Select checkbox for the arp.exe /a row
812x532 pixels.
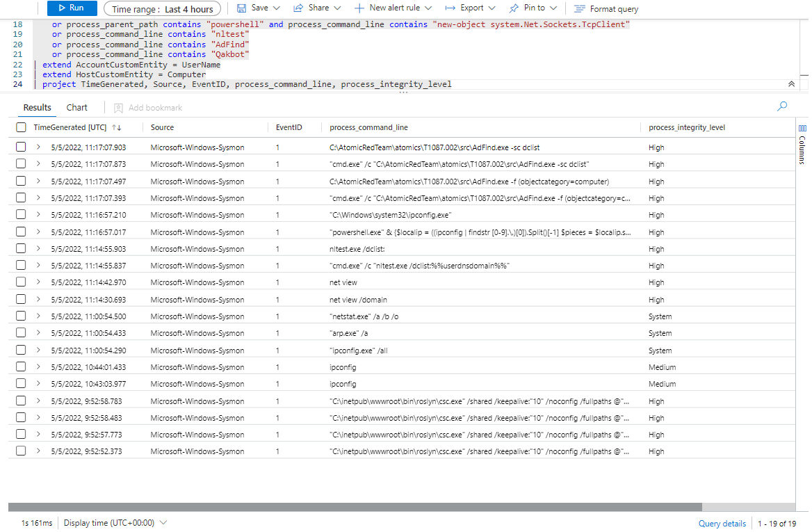pyautogui.click(x=21, y=333)
